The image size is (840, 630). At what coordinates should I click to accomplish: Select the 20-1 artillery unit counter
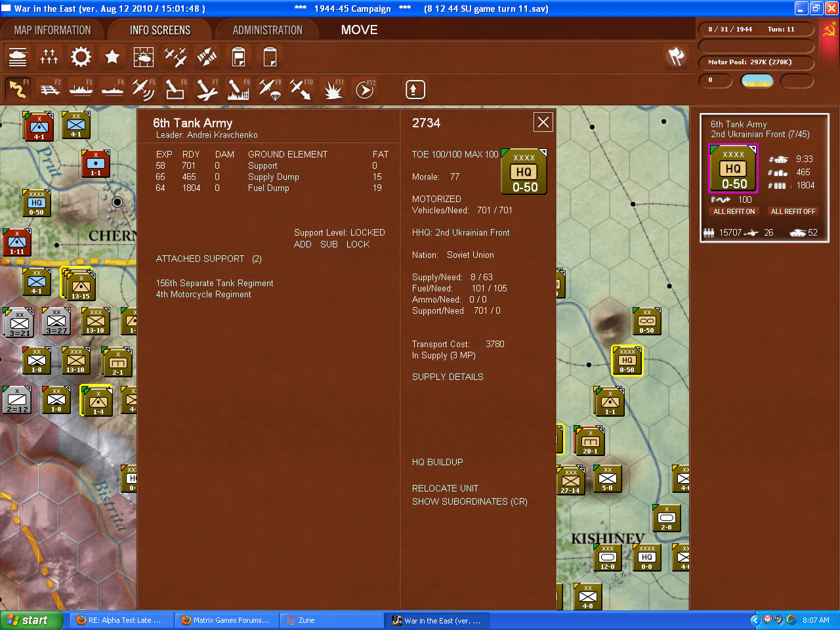click(589, 440)
